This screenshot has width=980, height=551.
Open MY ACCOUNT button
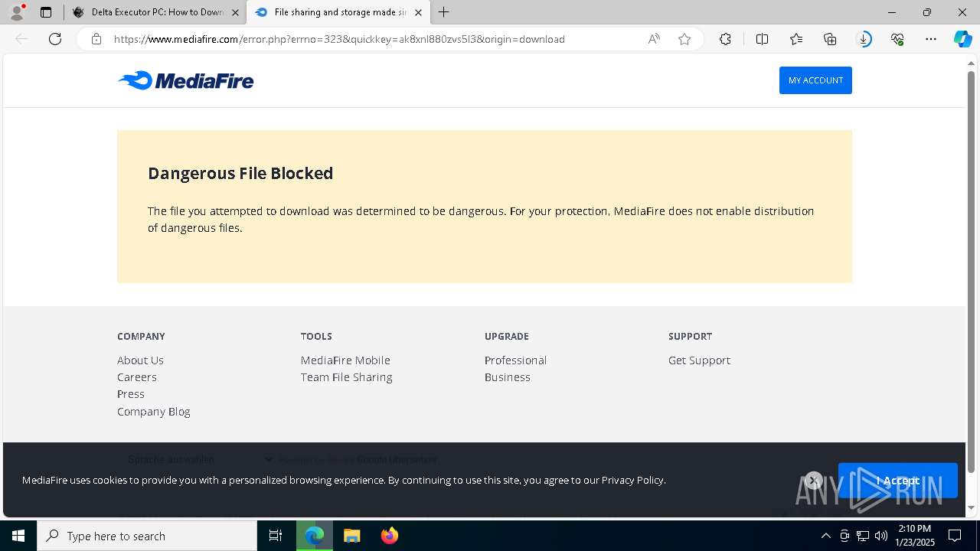click(x=815, y=80)
